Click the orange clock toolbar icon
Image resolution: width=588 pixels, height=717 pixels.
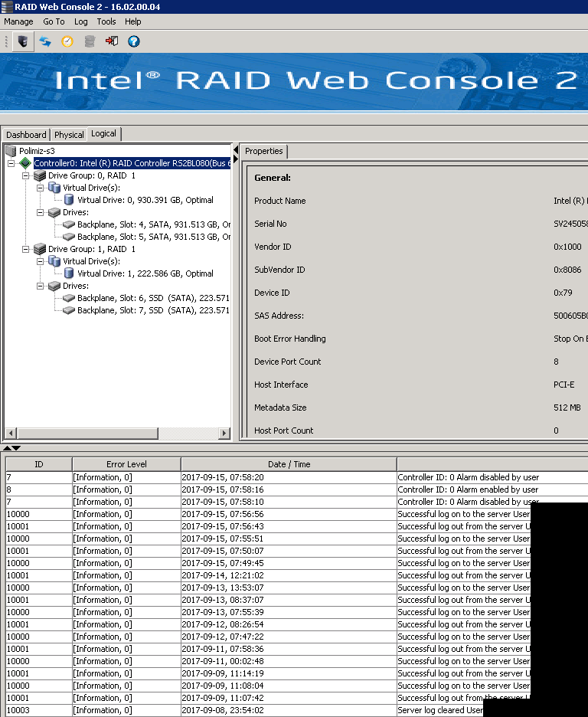point(67,41)
